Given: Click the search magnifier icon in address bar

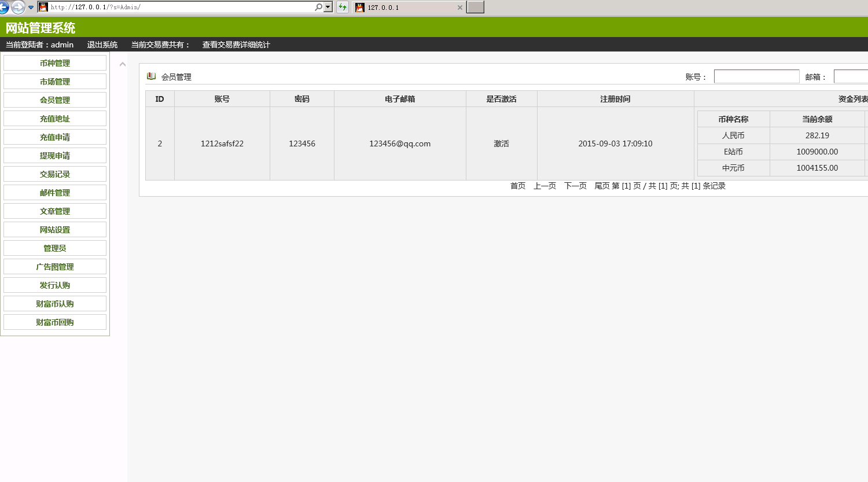Looking at the screenshot, I should pyautogui.click(x=318, y=8).
